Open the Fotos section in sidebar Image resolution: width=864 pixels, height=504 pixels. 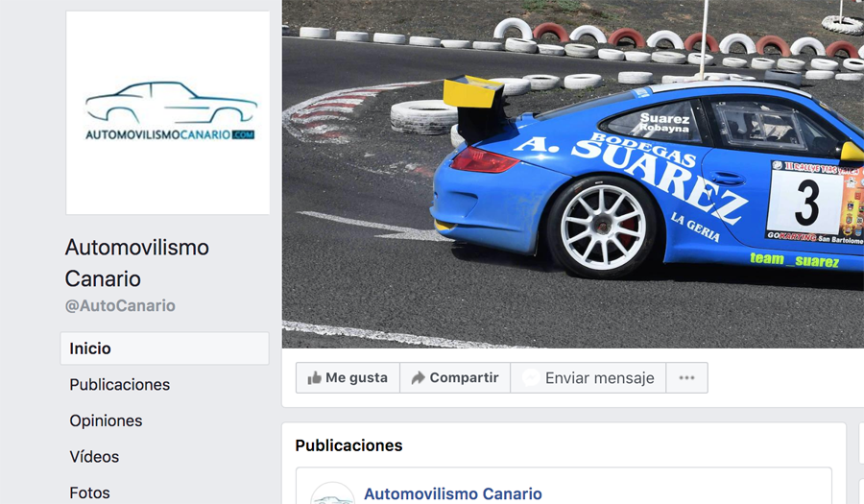pyautogui.click(x=90, y=492)
